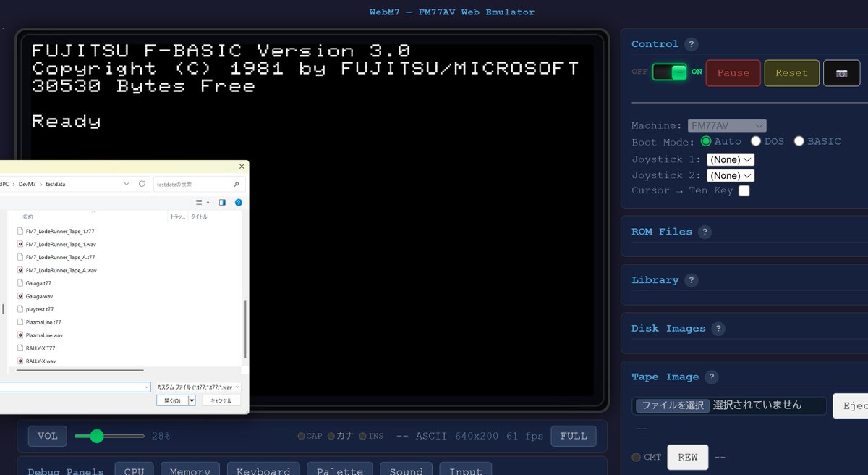Click the CMT indicator light
Viewport: 868px width, 475px height.
636,458
